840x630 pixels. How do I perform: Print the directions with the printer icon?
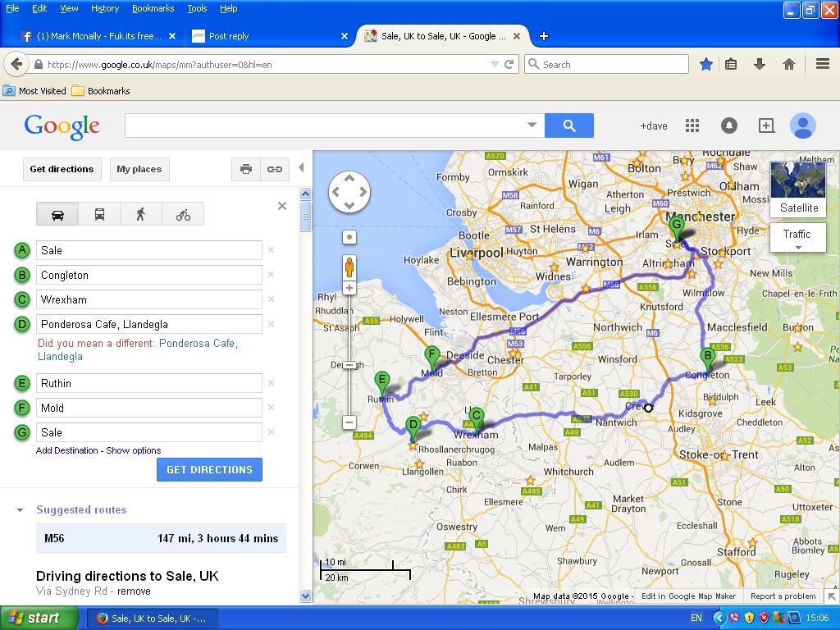click(245, 169)
